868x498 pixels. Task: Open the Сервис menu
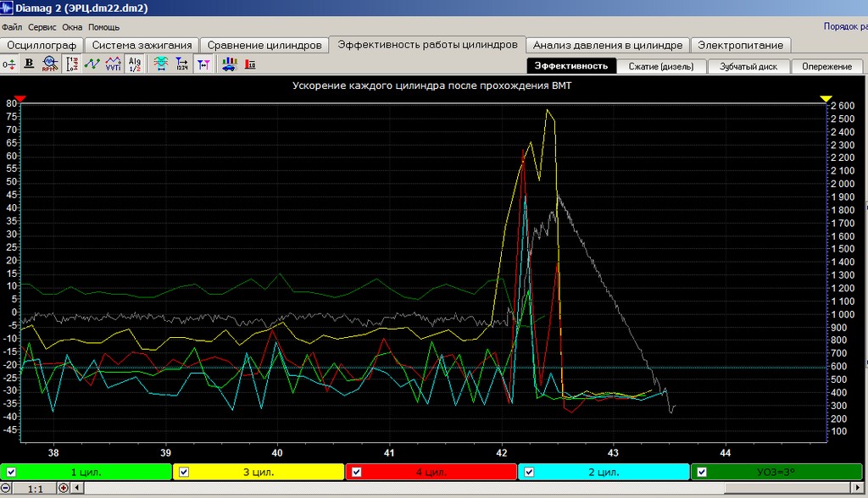tap(42, 27)
